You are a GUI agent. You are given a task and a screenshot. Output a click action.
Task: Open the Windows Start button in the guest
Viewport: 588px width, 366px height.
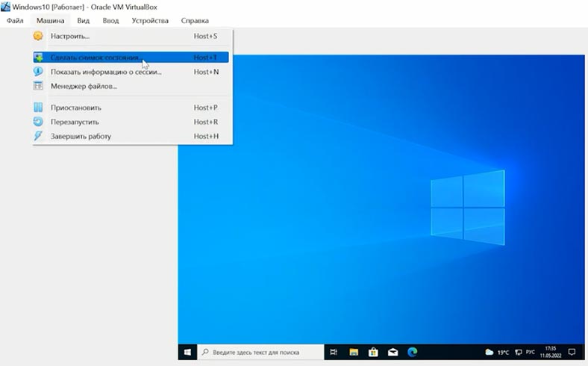tap(187, 352)
